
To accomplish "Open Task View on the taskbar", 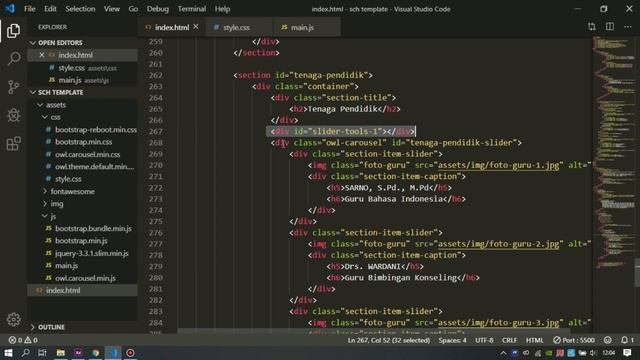I will pyautogui.click(x=42, y=353).
